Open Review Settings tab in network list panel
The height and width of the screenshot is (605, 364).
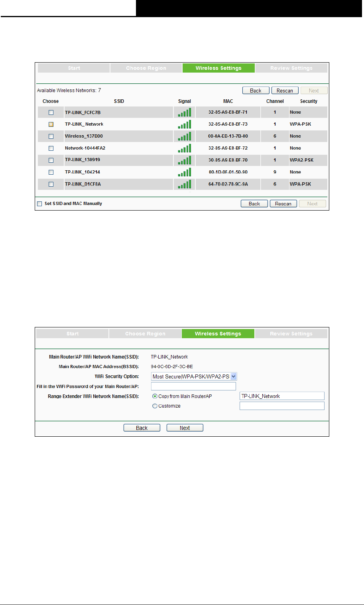pos(291,68)
